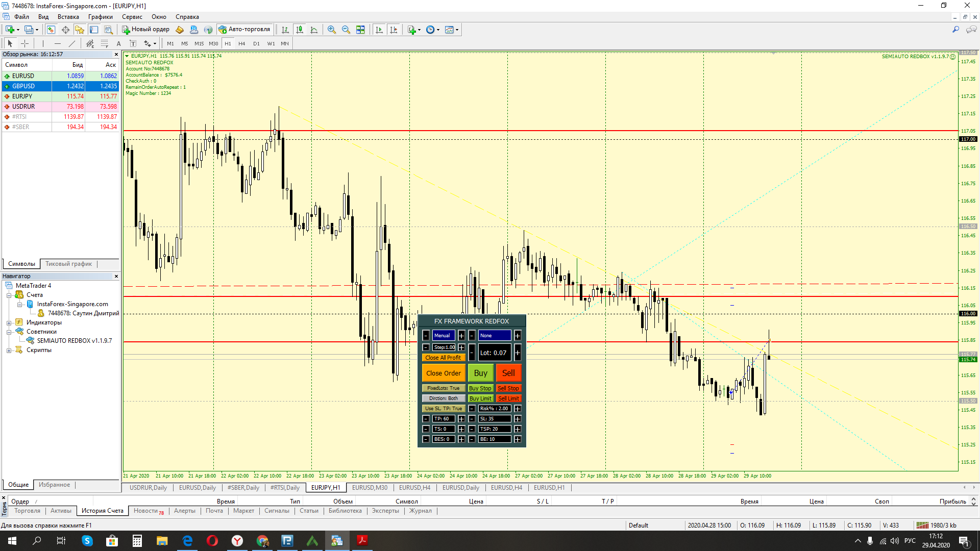980x551 pixels.
Task: Click the Buy Stop button
Action: 480,388
